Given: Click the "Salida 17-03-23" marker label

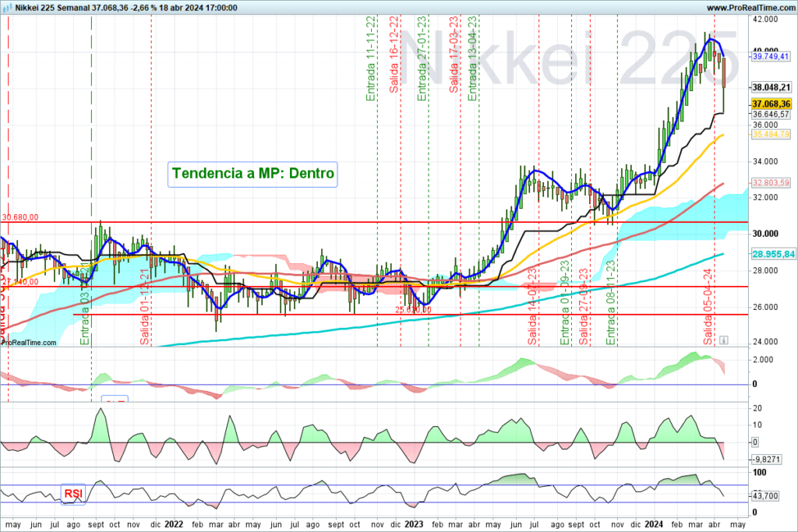Looking at the screenshot, I should tap(454, 55).
